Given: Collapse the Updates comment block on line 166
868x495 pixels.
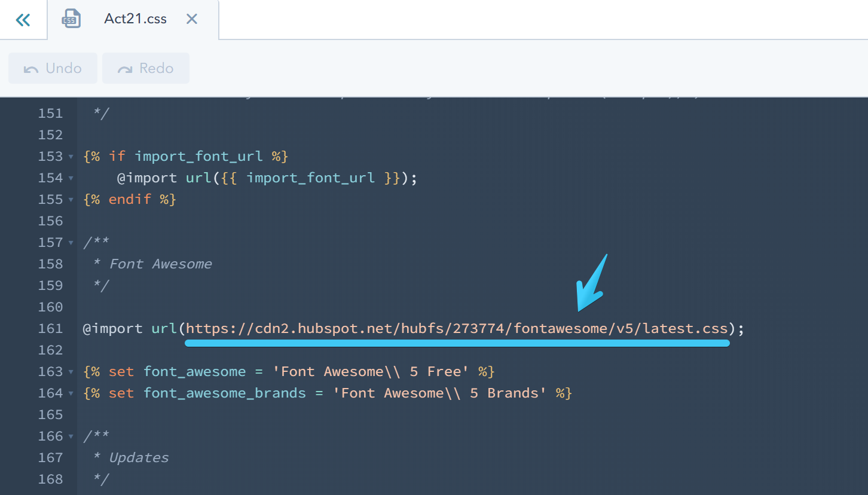Looking at the screenshot, I should (71, 436).
